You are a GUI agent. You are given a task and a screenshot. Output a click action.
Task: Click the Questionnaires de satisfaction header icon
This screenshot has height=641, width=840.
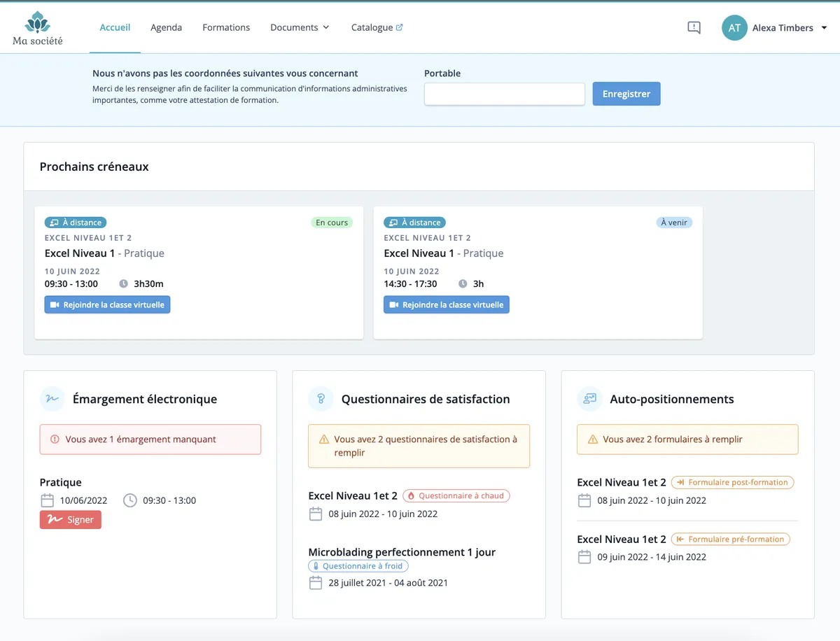[321, 399]
